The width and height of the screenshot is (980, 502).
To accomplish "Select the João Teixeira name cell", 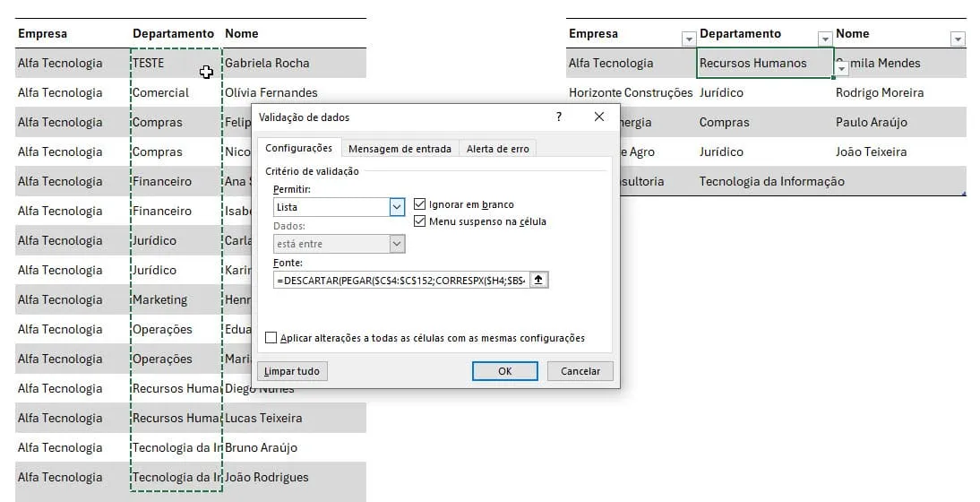I will click(900, 151).
